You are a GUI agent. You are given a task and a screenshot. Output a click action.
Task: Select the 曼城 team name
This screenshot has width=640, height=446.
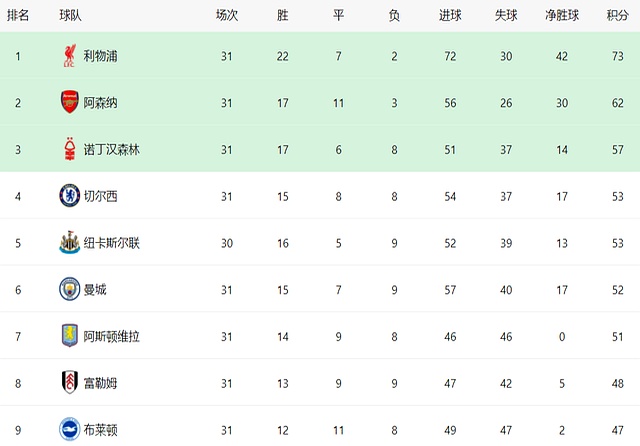click(95, 289)
